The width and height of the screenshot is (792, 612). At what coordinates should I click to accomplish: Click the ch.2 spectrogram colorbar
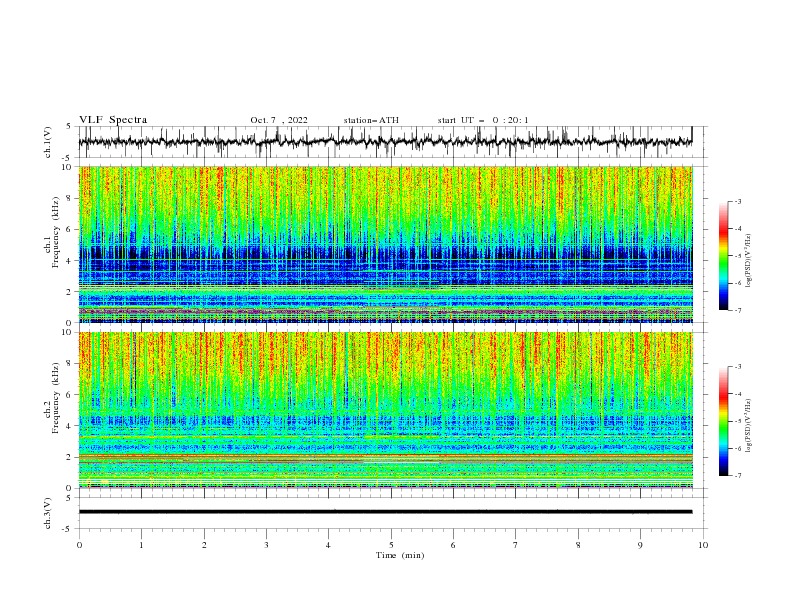(724, 421)
